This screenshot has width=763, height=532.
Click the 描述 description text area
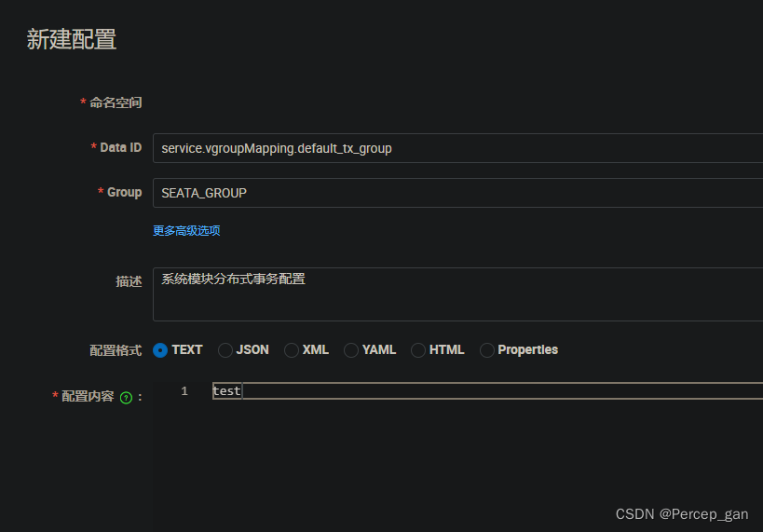coord(458,294)
